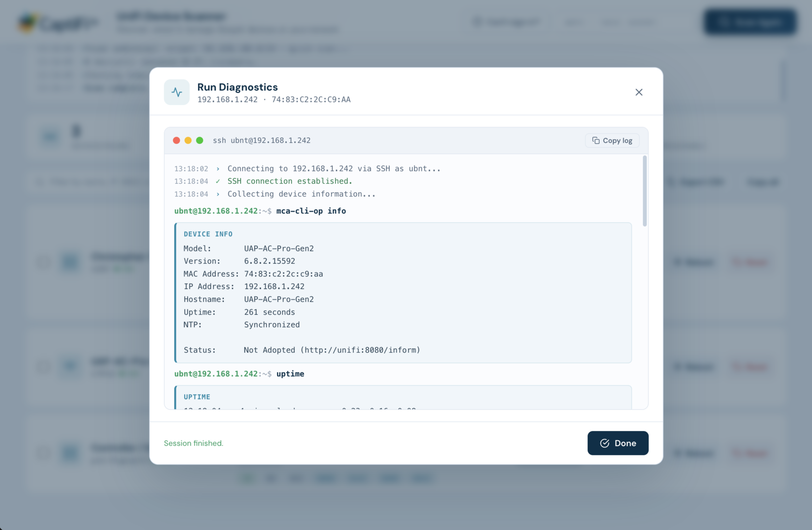Click the Model row value UAP-AC-Pro-Gen2
This screenshot has height=530, width=812.
tap(279, 249)
